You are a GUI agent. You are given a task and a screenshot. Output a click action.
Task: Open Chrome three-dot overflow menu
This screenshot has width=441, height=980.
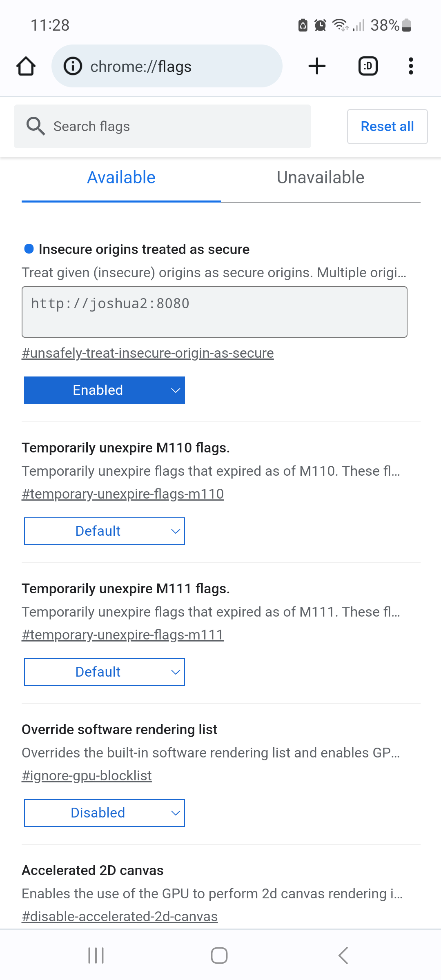(411, 66)
